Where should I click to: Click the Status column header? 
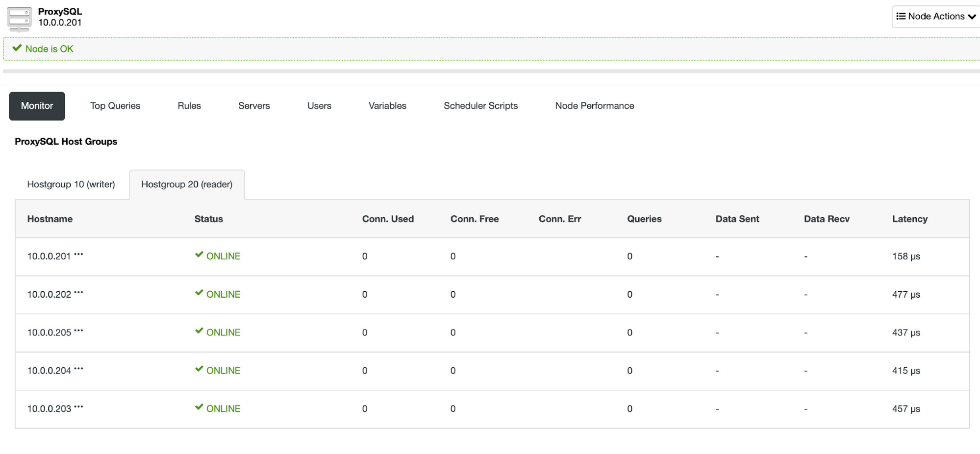(x=208, y=219)
